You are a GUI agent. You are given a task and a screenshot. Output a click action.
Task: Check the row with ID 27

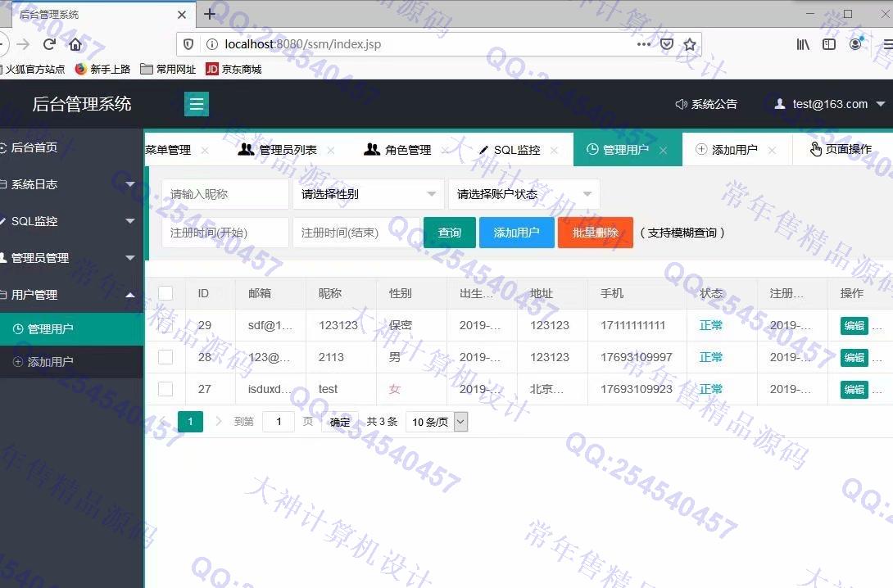(165, 389)
